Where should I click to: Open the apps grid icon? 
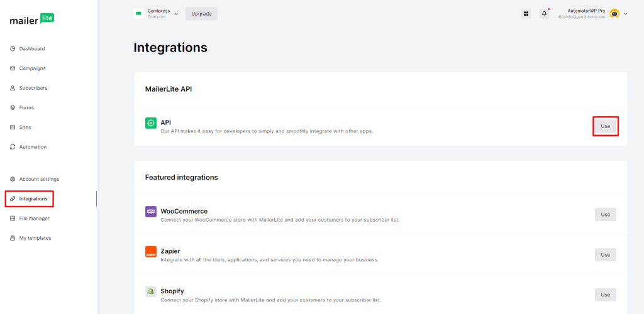click(526, 13)
